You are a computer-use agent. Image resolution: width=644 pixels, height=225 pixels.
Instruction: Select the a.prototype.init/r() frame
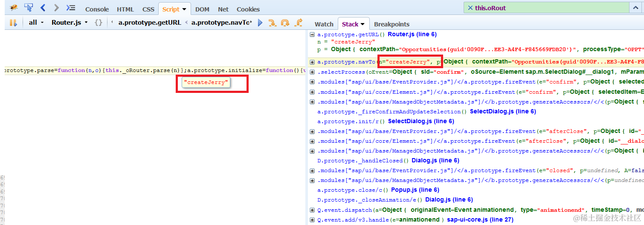(x=351, y=121)
